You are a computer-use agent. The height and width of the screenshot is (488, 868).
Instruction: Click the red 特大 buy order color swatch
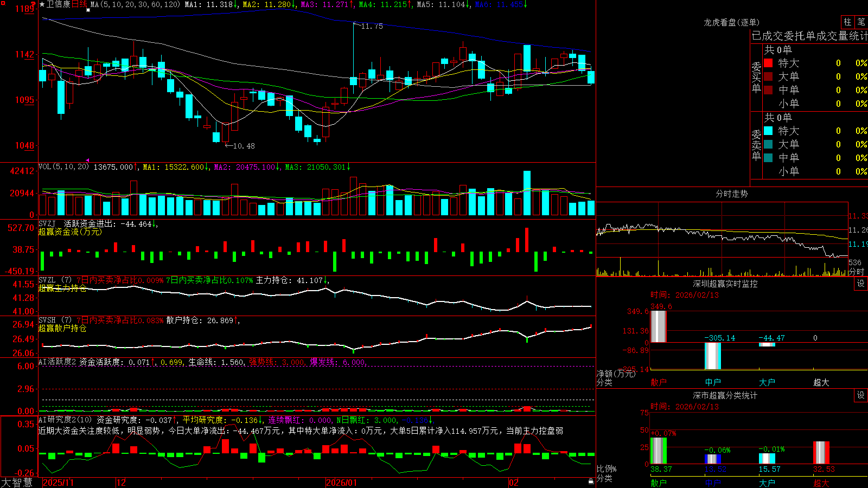(768, 63)
